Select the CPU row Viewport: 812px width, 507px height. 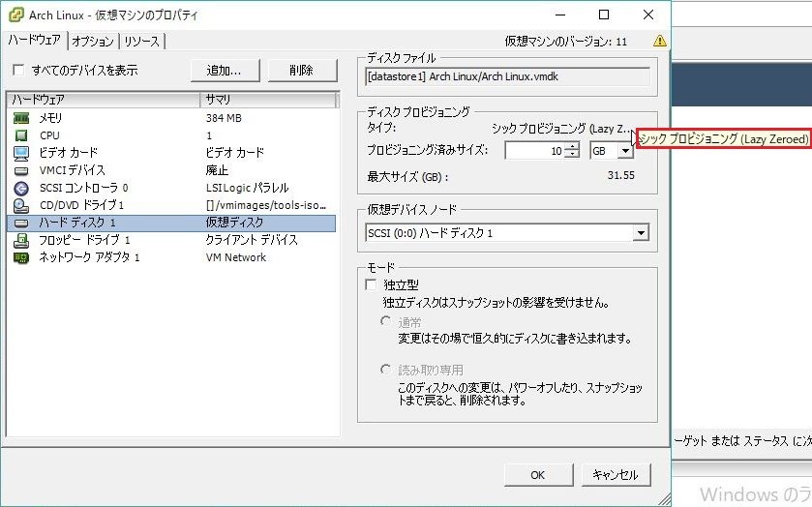point(171,135)
